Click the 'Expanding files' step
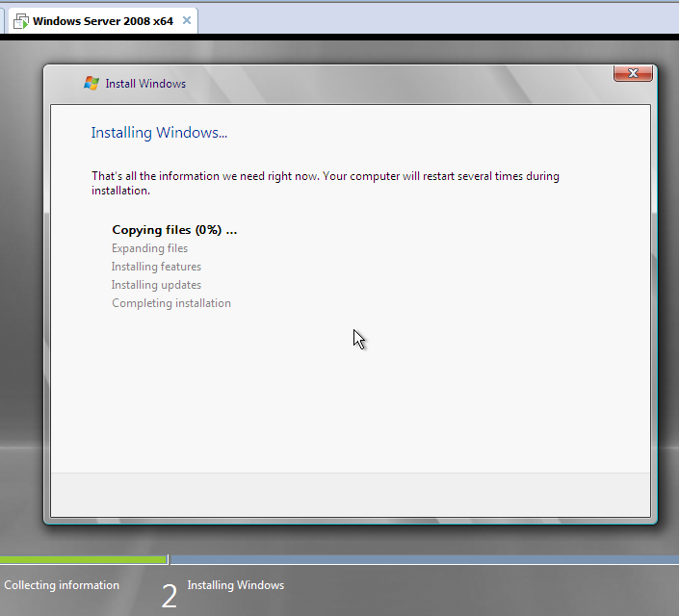679x616 pixels. pos(150,248)
